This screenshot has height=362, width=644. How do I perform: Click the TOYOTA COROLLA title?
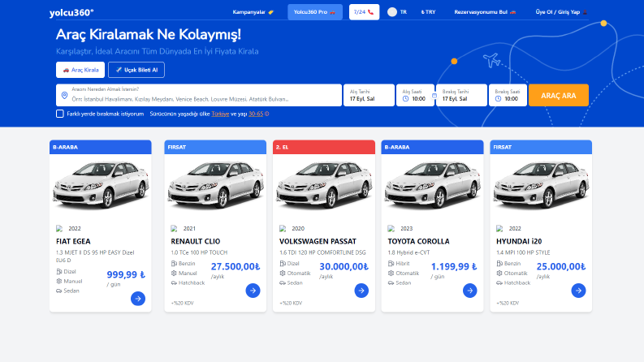point(418,241)
